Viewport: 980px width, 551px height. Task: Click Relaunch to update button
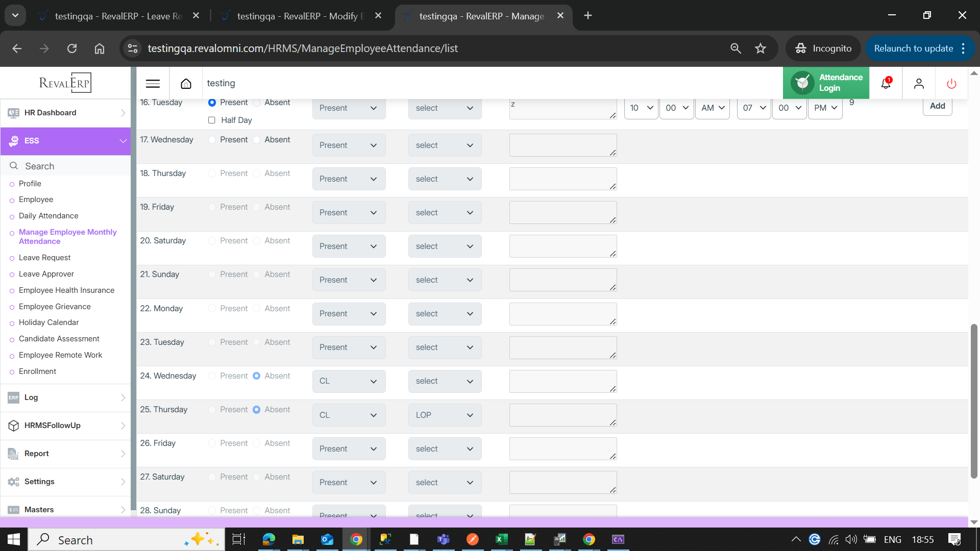[x=913, y=48]
